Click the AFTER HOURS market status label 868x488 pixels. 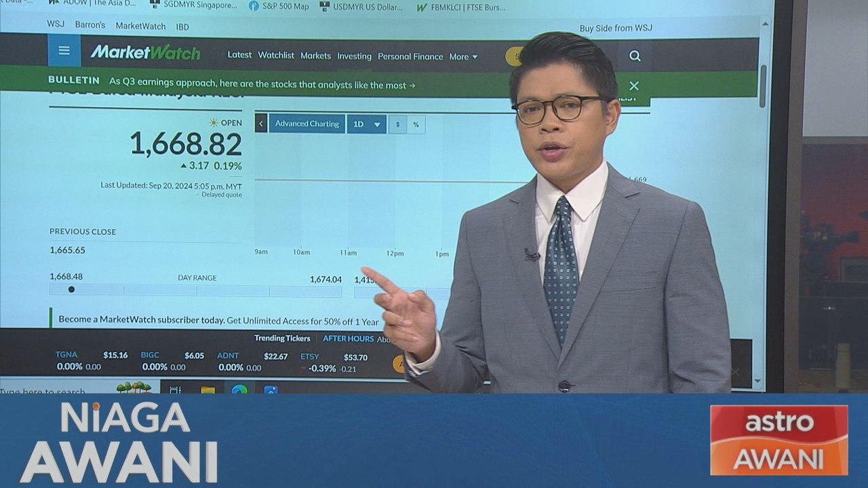point(348,339)
